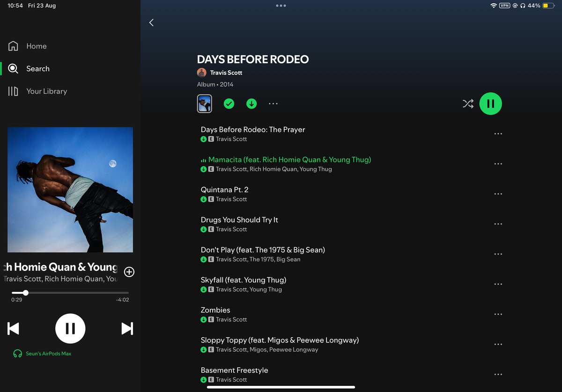Image resolution: width=562 pixels, height=392 pixels.
Task: Open more options for Drugs You Should Try It
Action: click(498, 224)
